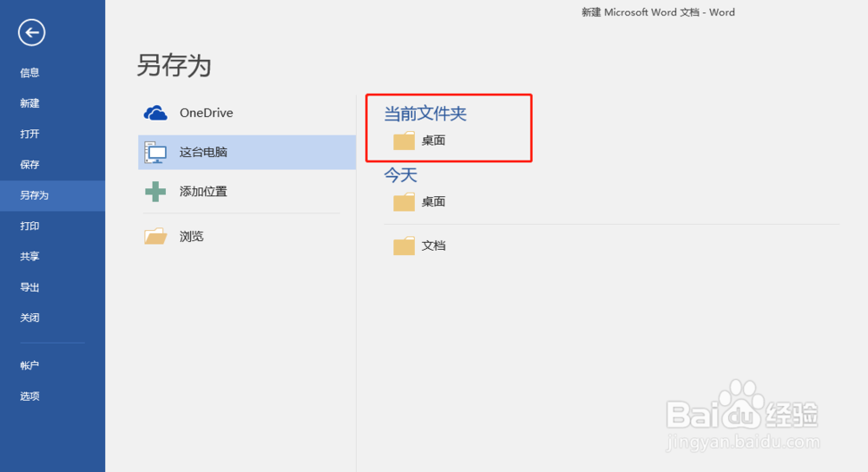This screenshot has height=472, width=868.
Task: Click the 文档 folder name
Action: (x=433, y=246)
